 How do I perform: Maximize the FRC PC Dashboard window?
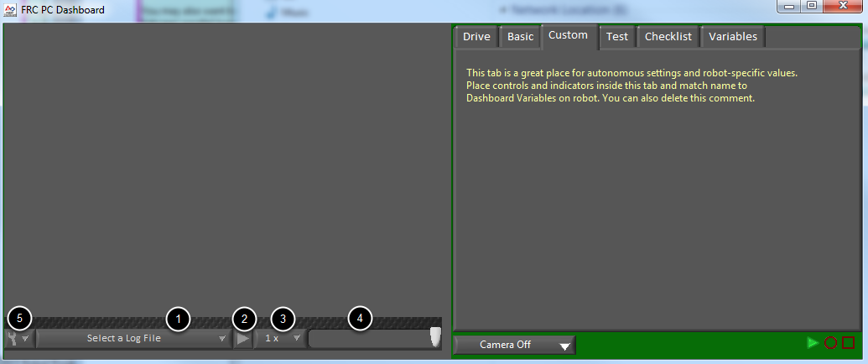812,6
